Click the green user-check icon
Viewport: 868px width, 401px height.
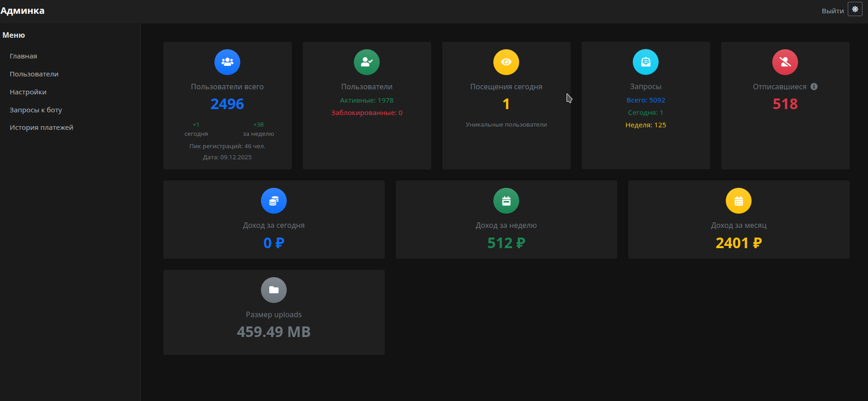[367, 62]
